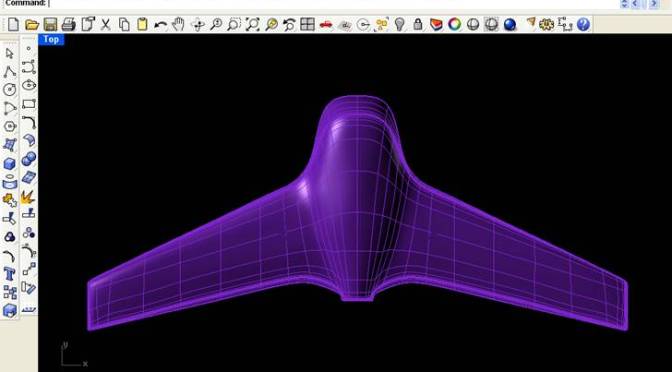Toggle the padlock lock objects icon
672x372 pixels.
418,24
